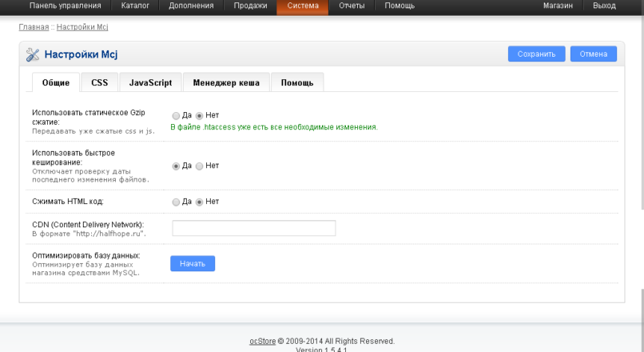The width and height of the screenshot is (644, 352).
Task: Select Да for Сжимать HTML код
Action: 176,202
